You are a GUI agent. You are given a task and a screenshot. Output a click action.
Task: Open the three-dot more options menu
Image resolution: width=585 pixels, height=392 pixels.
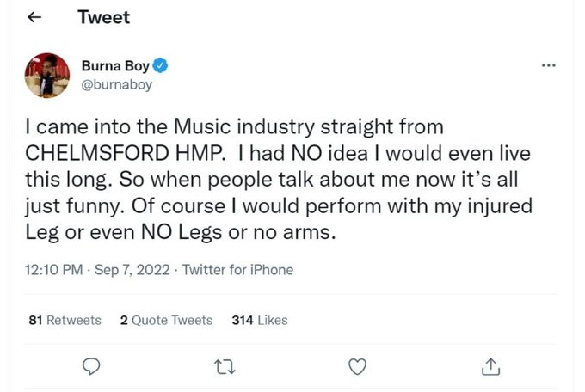click(x=548, y=65)
